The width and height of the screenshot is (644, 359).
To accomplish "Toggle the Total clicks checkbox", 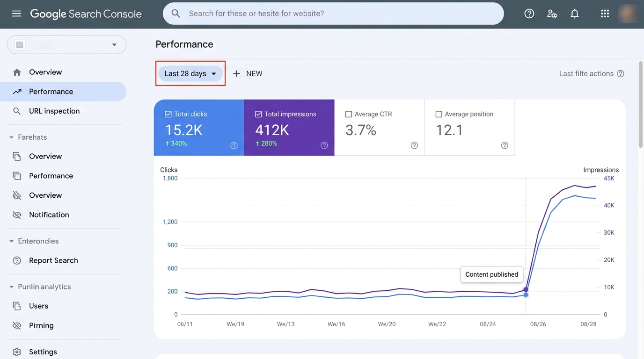I will pos(168,114).
